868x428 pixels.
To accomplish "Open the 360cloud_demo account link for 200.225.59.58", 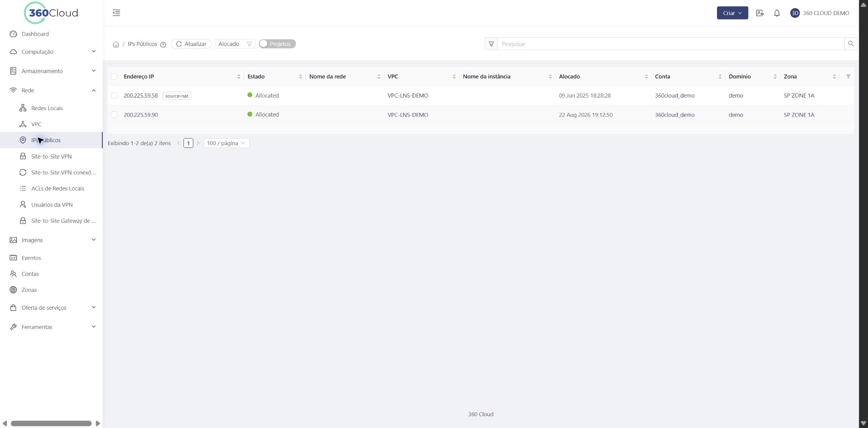I will (x=675, y=96).
